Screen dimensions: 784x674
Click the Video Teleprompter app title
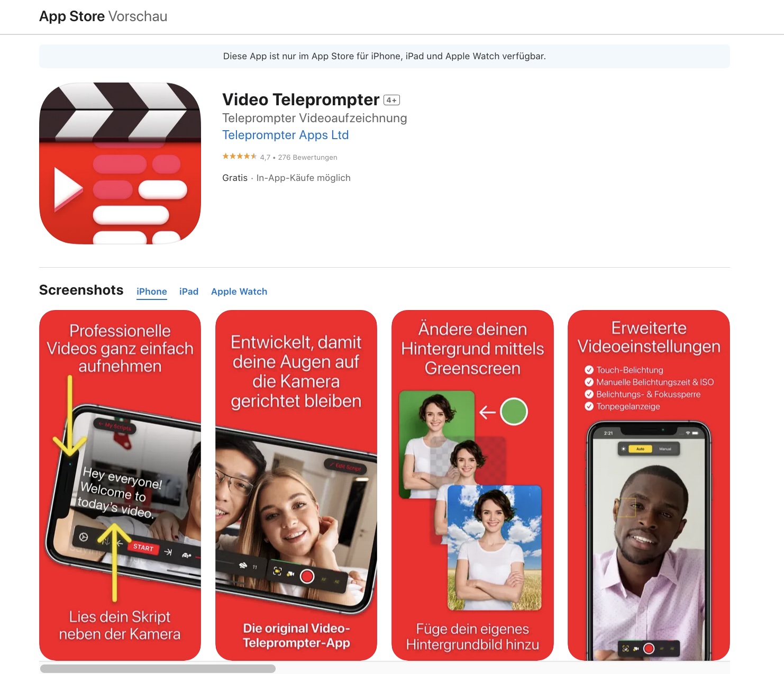pyautogui.click(x=301, y=99)
